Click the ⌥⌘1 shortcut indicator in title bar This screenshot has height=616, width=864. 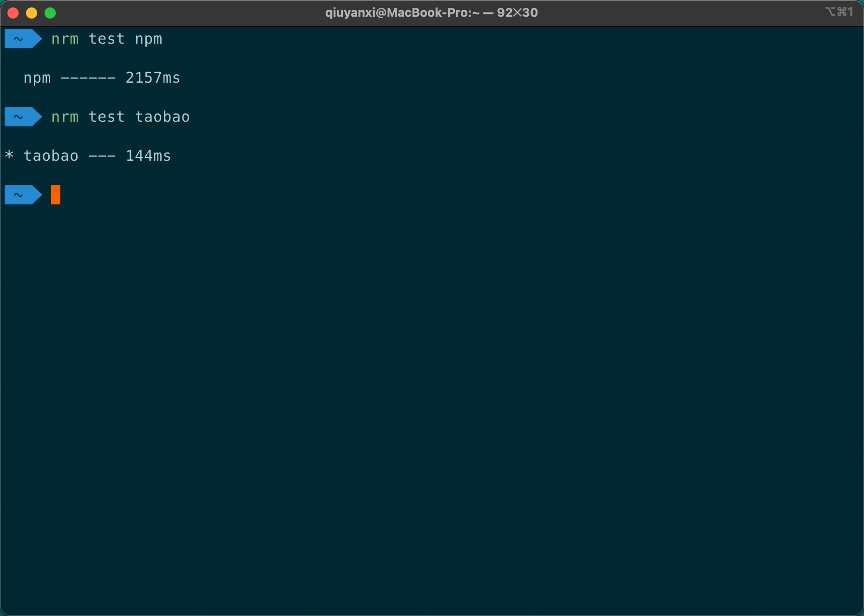coord(839,12)
